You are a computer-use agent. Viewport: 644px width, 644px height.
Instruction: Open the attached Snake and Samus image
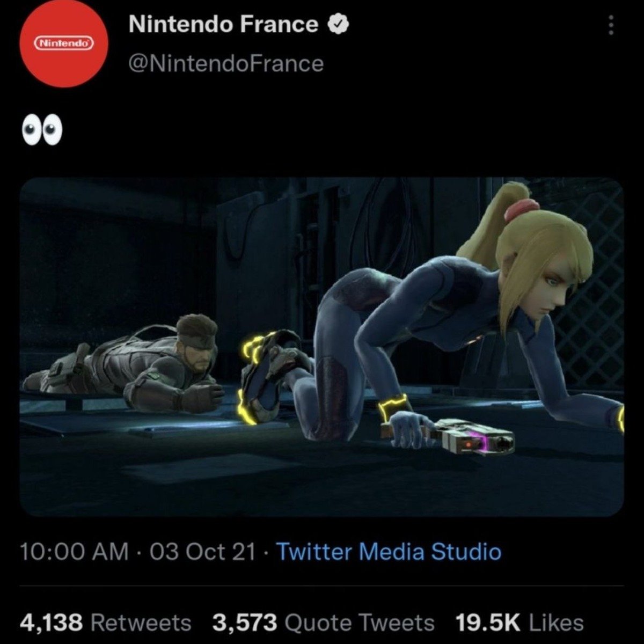point(322,347)
